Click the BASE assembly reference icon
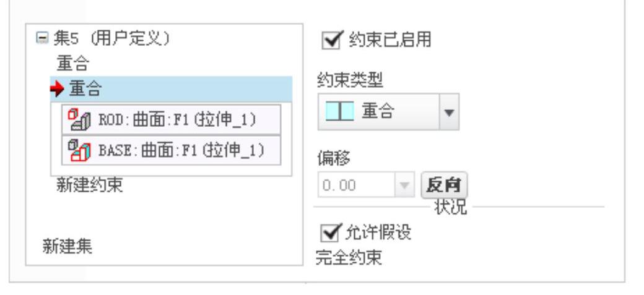This screenshot has width=644, height=295. tap(79, 150)
